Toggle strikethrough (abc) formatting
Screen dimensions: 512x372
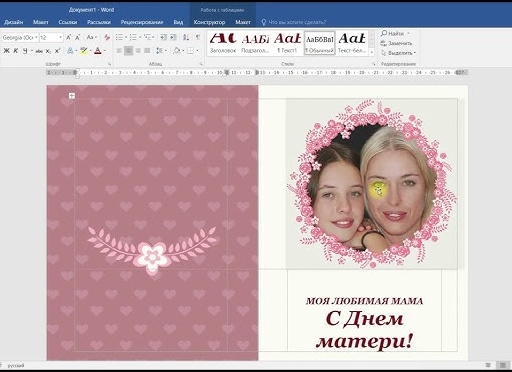39,51
